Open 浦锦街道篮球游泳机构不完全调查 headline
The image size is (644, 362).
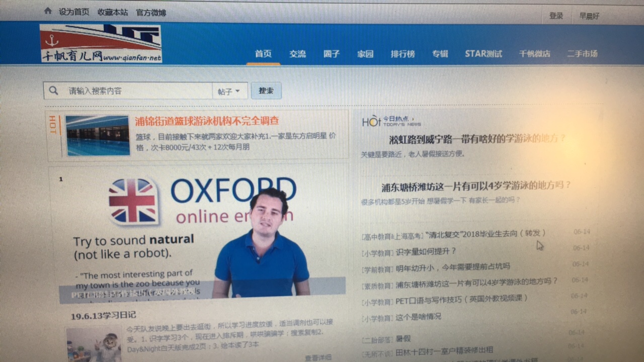(x=207, y=121)
